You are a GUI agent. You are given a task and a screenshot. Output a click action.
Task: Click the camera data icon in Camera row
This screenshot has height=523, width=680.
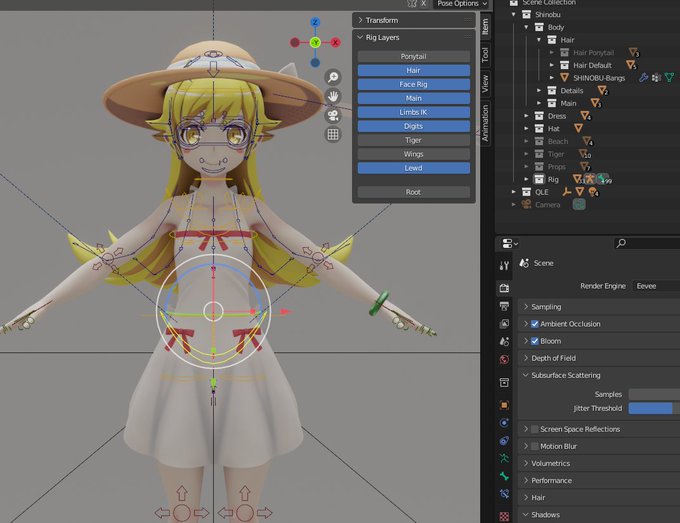579,204
